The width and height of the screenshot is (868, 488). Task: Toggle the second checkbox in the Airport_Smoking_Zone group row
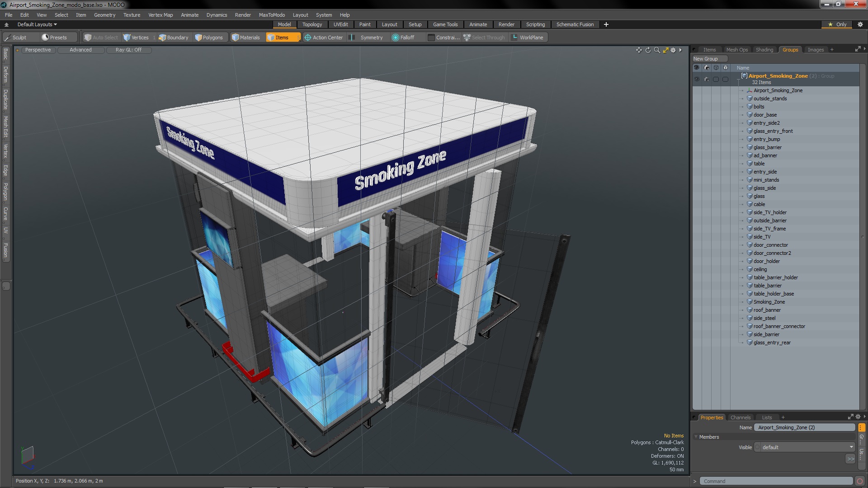click(726, 79)
